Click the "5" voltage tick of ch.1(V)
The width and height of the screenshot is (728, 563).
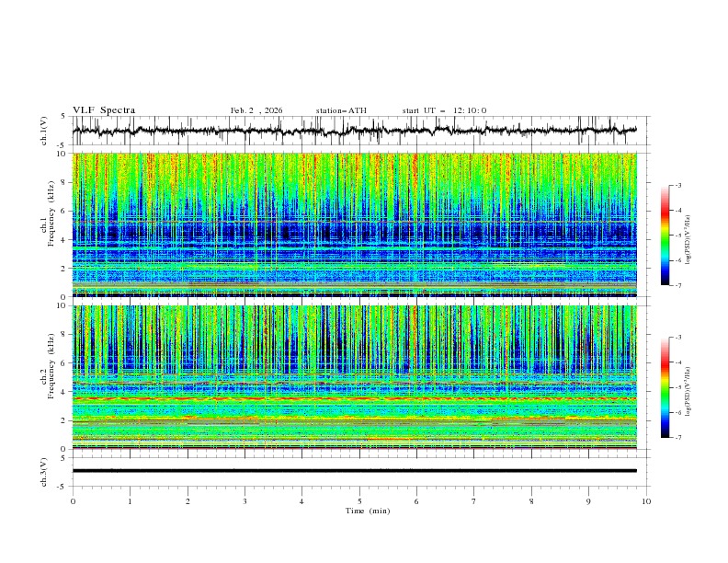pos(63,117)
